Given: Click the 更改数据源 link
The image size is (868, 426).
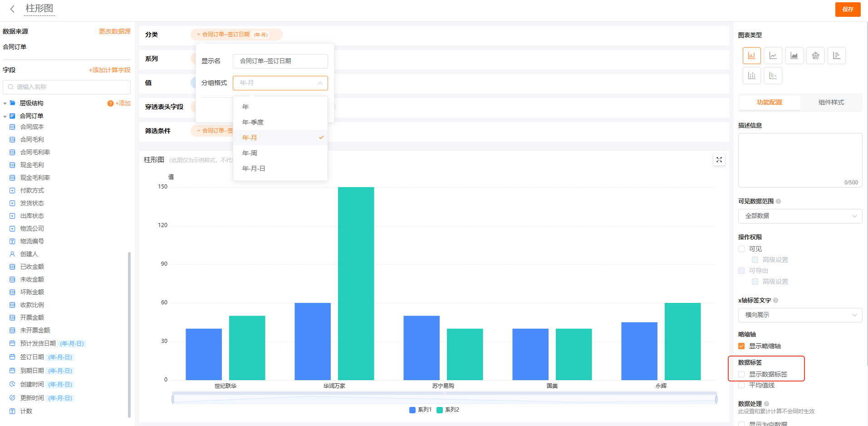Looking at the screenshot, I should coord(114,31).
